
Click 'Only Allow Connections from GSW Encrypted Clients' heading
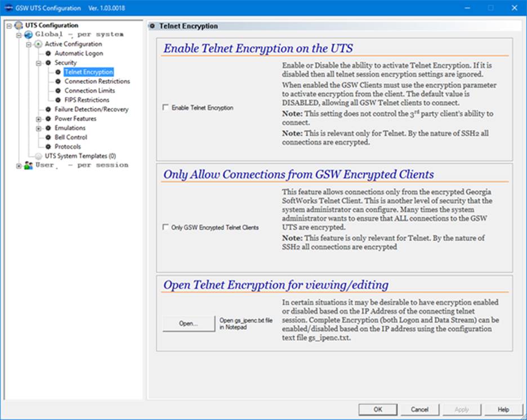pyautogui.click(x=298, y=175)
